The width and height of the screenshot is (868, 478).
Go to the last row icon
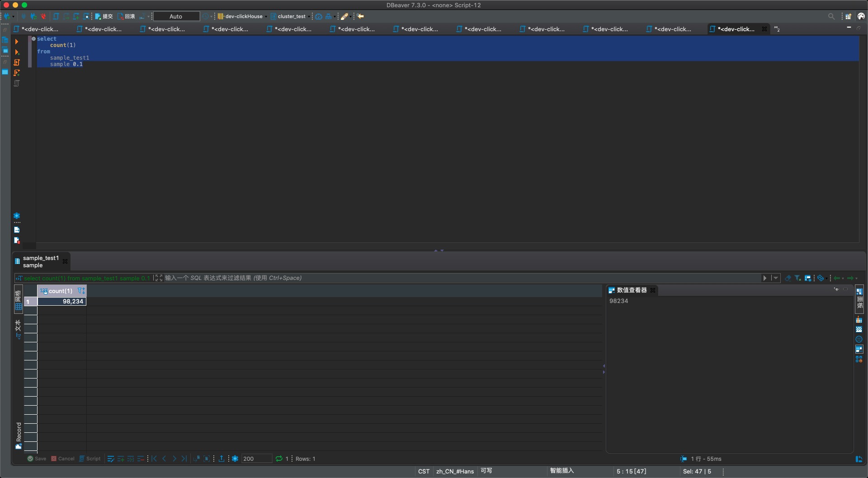point(184,459)
